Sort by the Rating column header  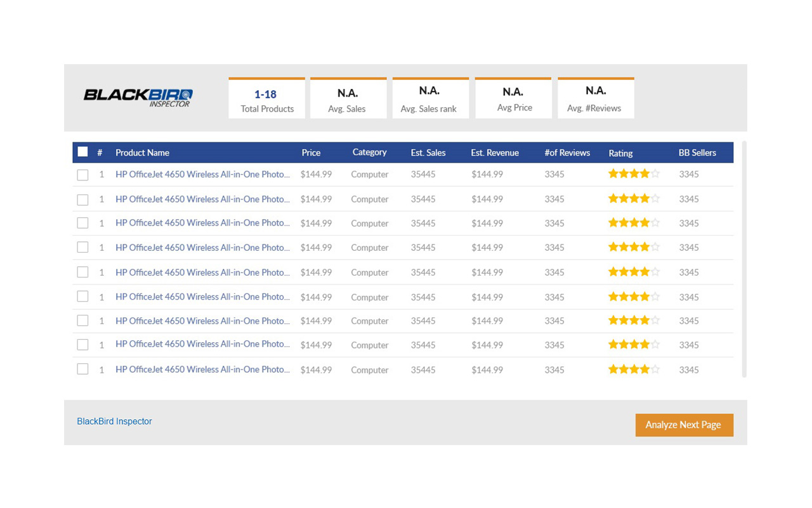pyautogui.click(x=620, y=153)
